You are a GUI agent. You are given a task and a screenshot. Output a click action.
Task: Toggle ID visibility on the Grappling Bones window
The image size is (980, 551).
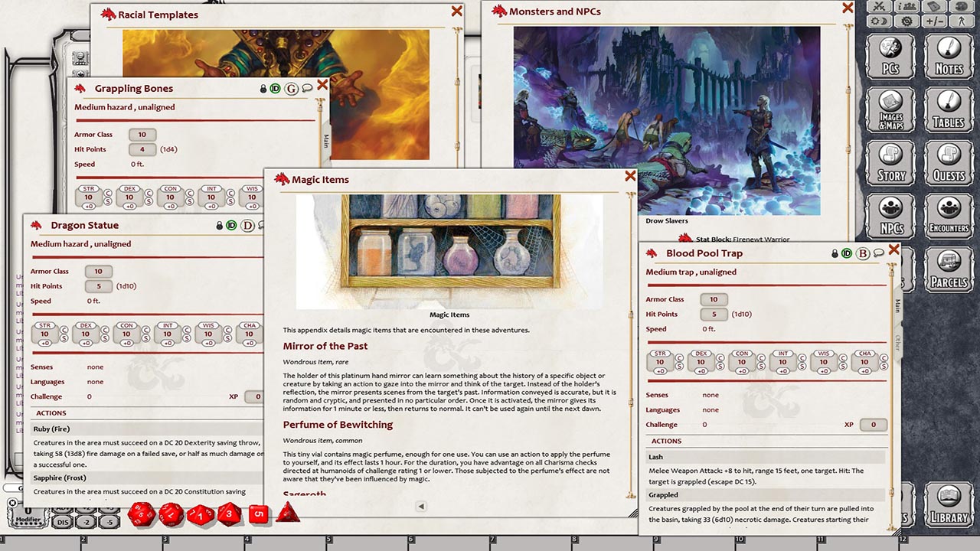coord(274,88)
